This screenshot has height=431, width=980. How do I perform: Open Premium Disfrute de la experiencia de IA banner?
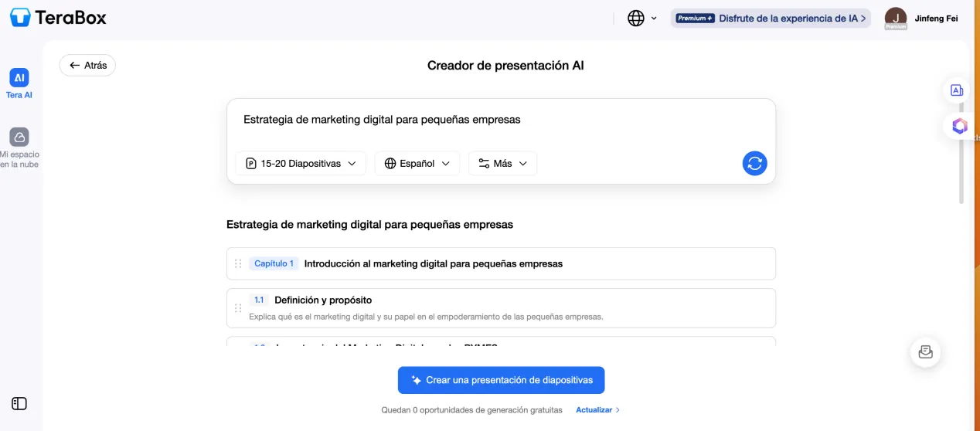[771, 18]
